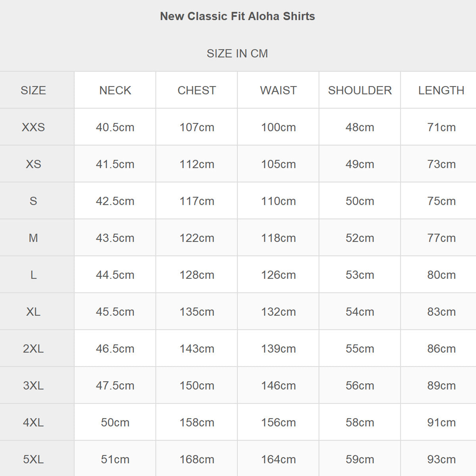Click the WAIST column header
The width and height of the screenshot is (476, 476).
[278, 90]
